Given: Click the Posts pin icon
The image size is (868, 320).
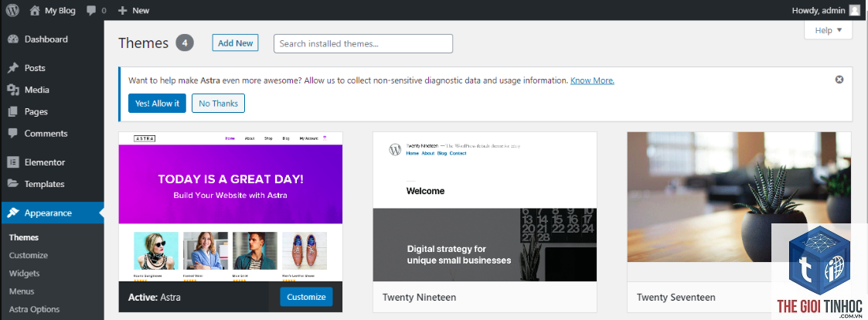Looking at the screenshot, I should click(13, 68).
